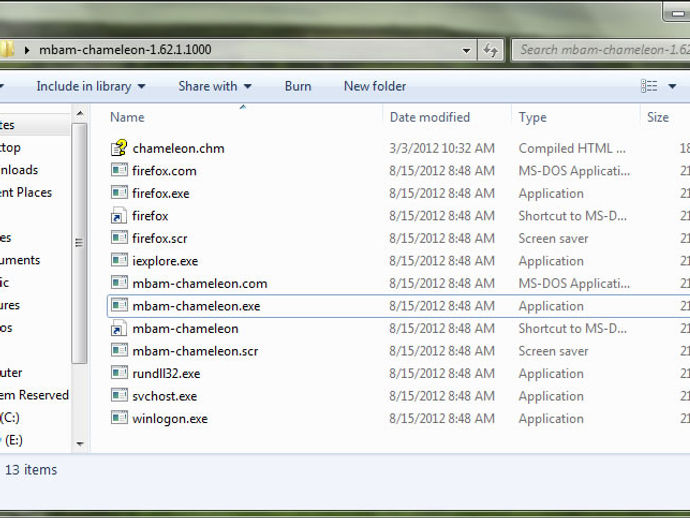Click the New folder button
Viewport: 690px width, 518px height.
375,86
